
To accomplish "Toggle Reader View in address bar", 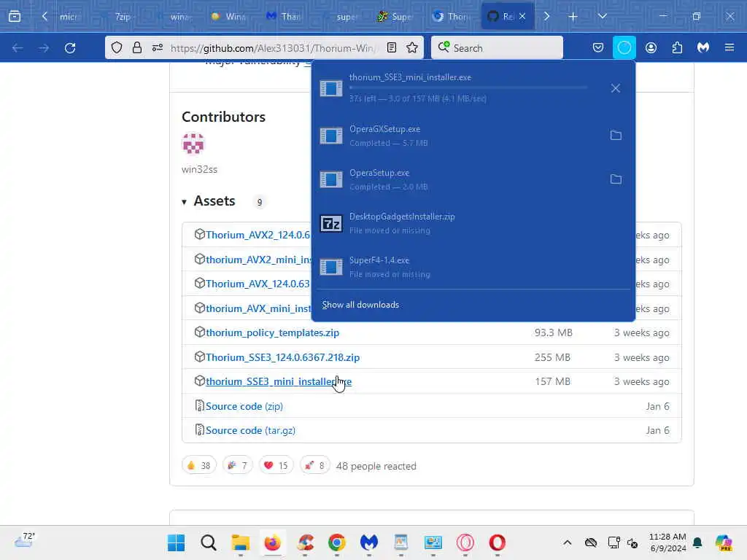I will [x=392, y=47].
